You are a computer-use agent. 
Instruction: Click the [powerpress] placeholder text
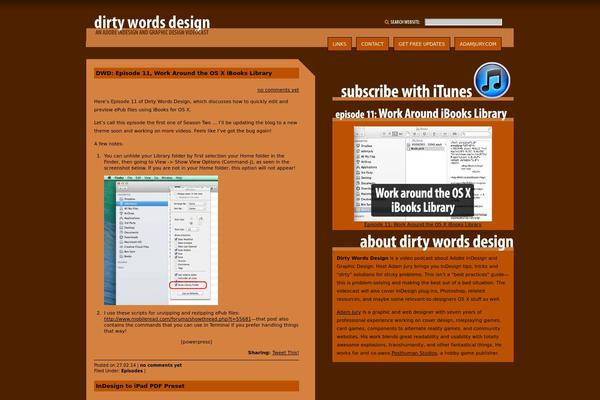tap(196, 342)
